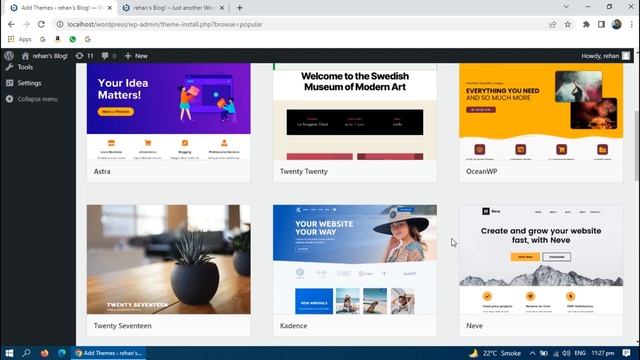This screenshot has width=640, height=360.
Task: Open the ENG language indicator
Action: 580,353
